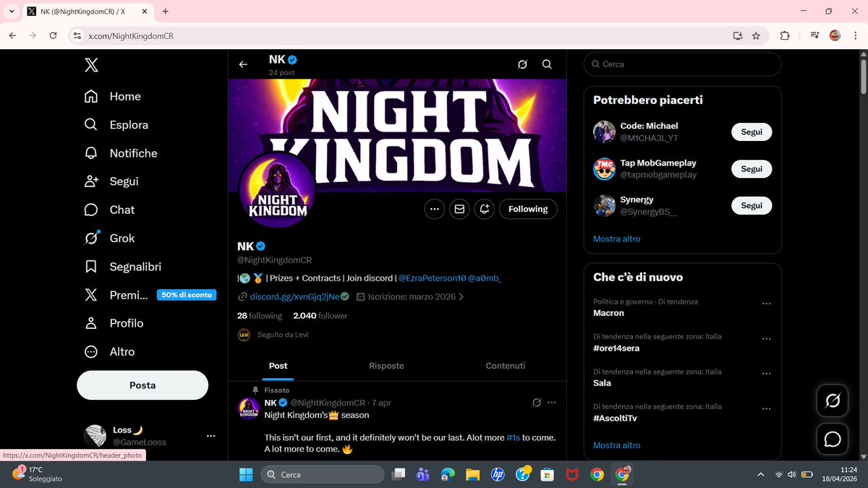The image size is (868, 488).
Task: Go back with the profile back arrow
Action: click(x=243, y=64)
